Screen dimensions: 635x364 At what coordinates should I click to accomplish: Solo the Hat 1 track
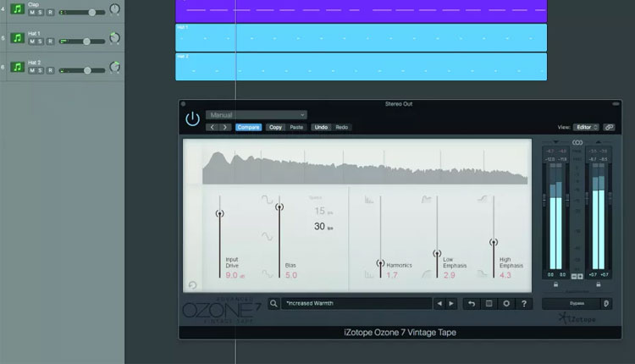click(41, 41)
